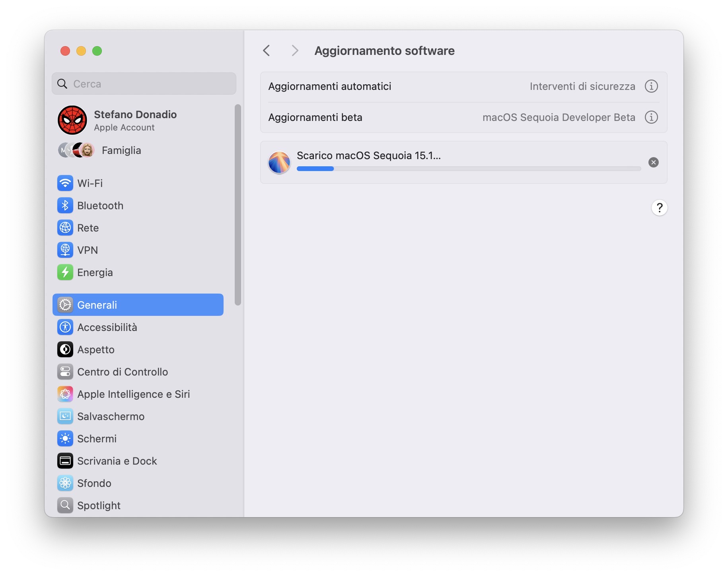Show info for Aggiornamenti automatici
The width and height of the screenshot is (728, 576).
coord(651,86)
